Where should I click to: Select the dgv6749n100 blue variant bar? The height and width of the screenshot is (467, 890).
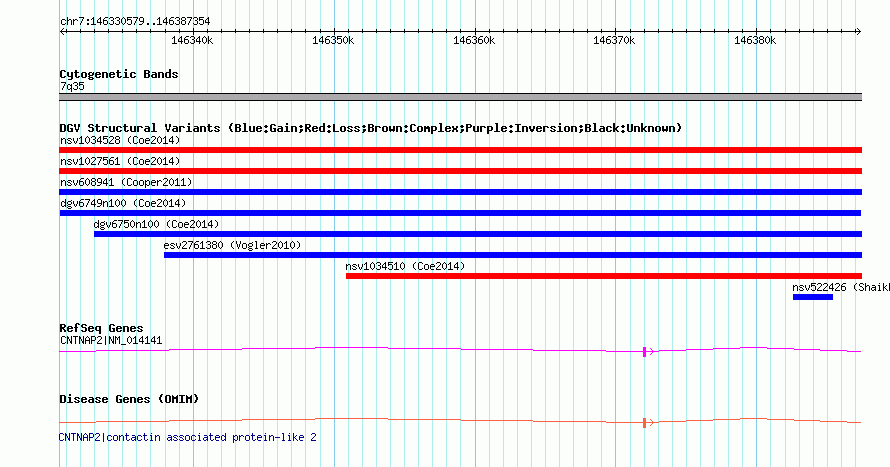point(460,213)
